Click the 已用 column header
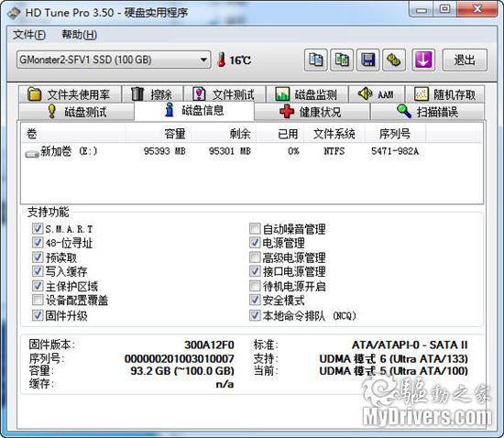Viewport: 504px width, 438px height. [280, 134]
